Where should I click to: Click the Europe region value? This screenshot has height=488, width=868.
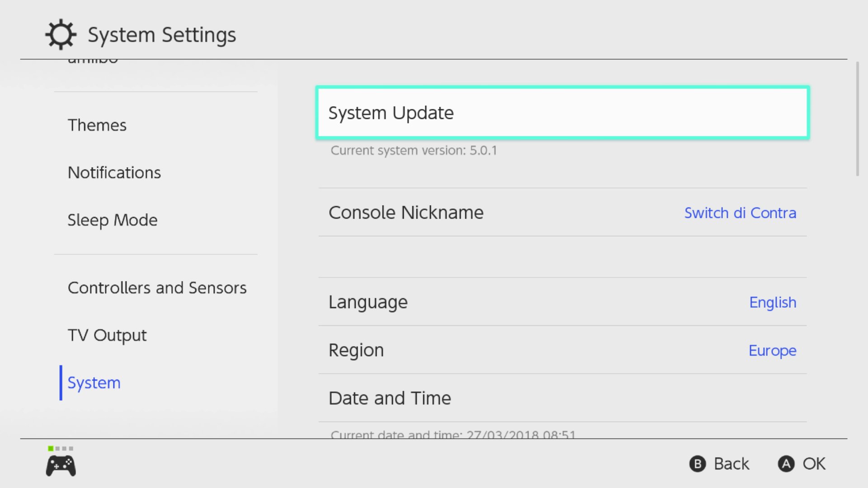tap(772, 351)
